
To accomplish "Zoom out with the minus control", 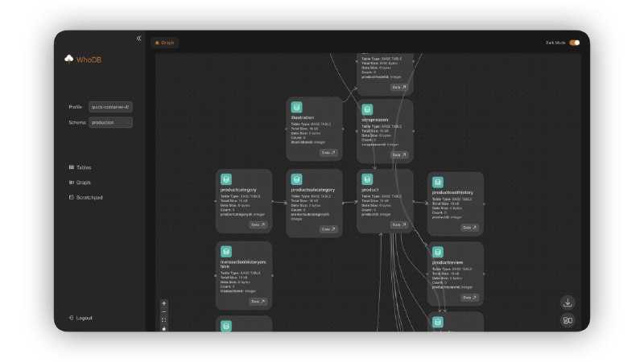I will pos(164,311).
